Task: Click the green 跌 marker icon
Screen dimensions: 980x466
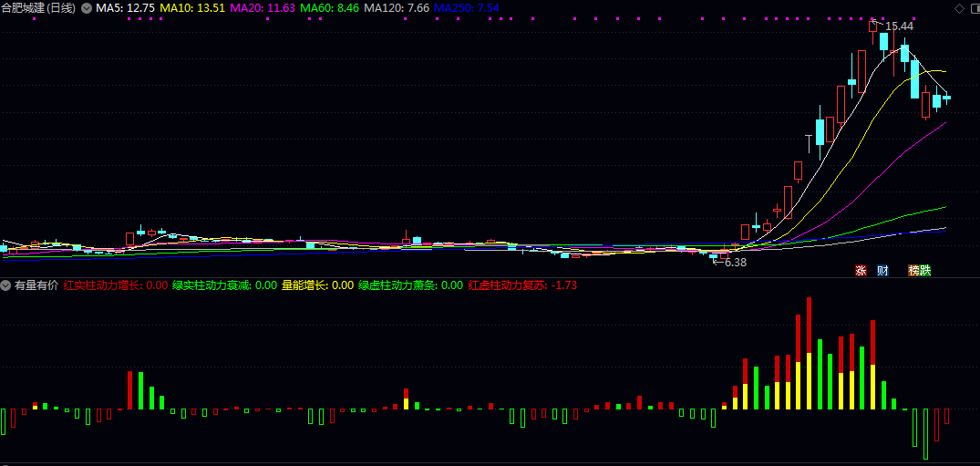Action: pos(925,270)
